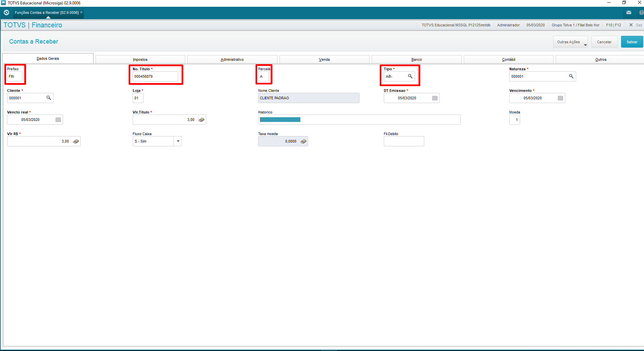This screenshot has height=351, width=644.
Task: Switch to the Dados Gerais tab
Action: tap(48, 58)
